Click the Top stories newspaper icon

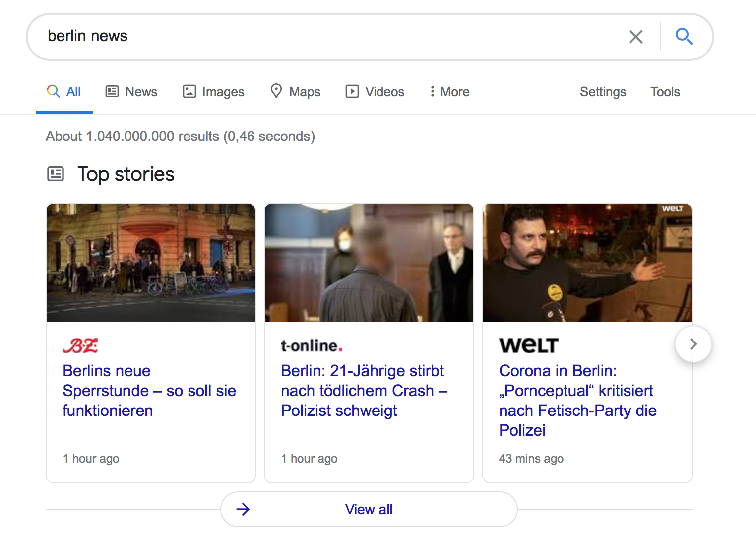56,174
